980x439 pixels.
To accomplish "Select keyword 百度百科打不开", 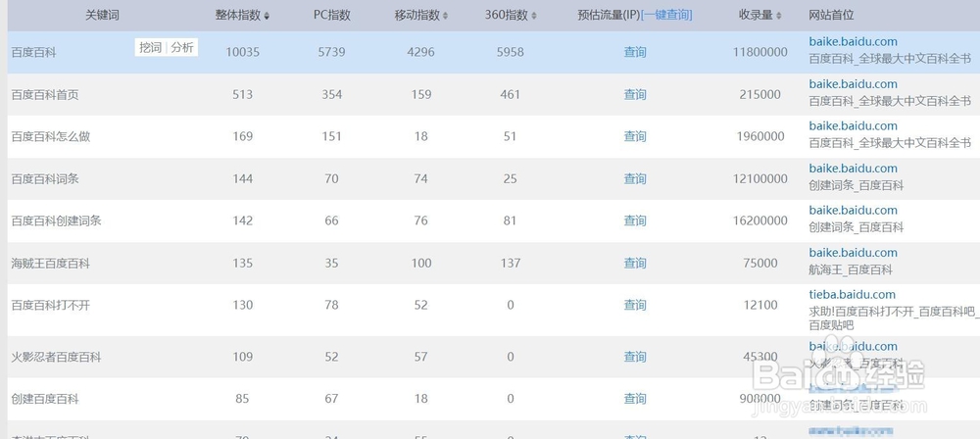I will (x=51, y=306).
